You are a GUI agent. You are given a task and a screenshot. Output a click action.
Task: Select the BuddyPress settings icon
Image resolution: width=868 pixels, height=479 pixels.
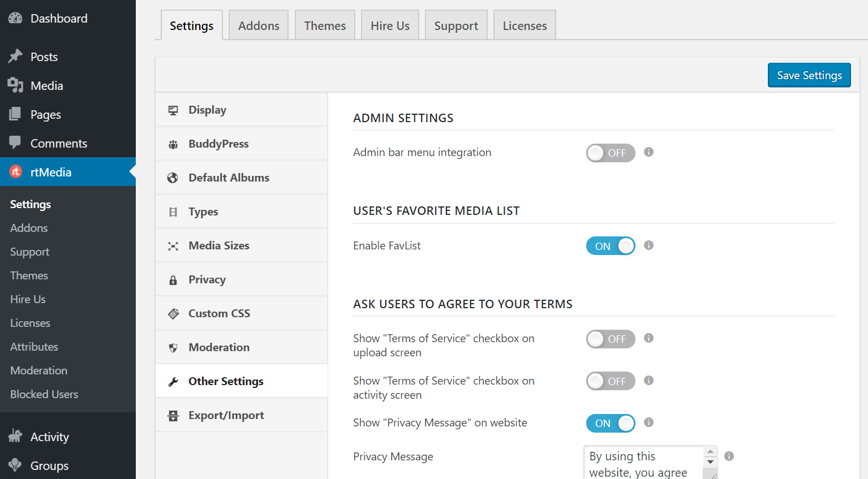[174, 144]
